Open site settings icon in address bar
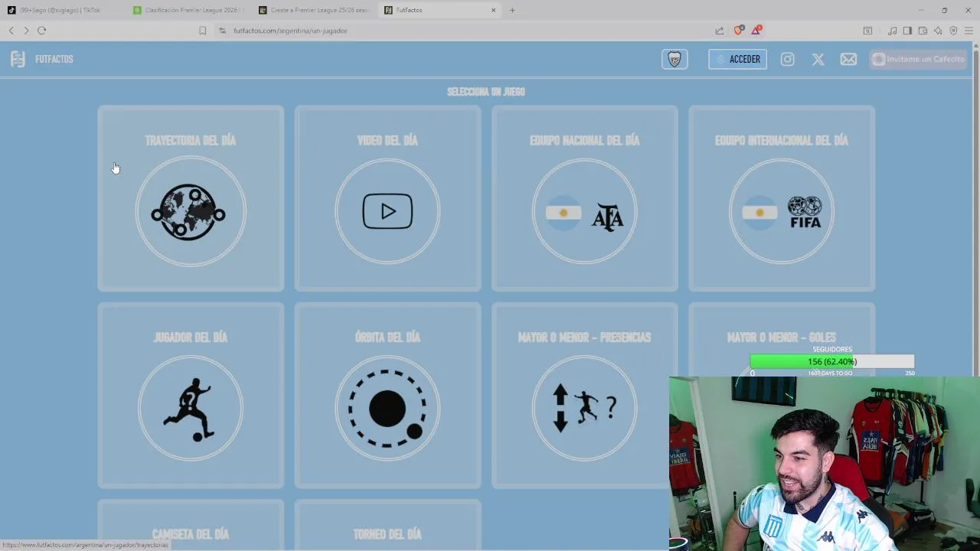Viewport: 980px width, 551px height. point(222,31)
